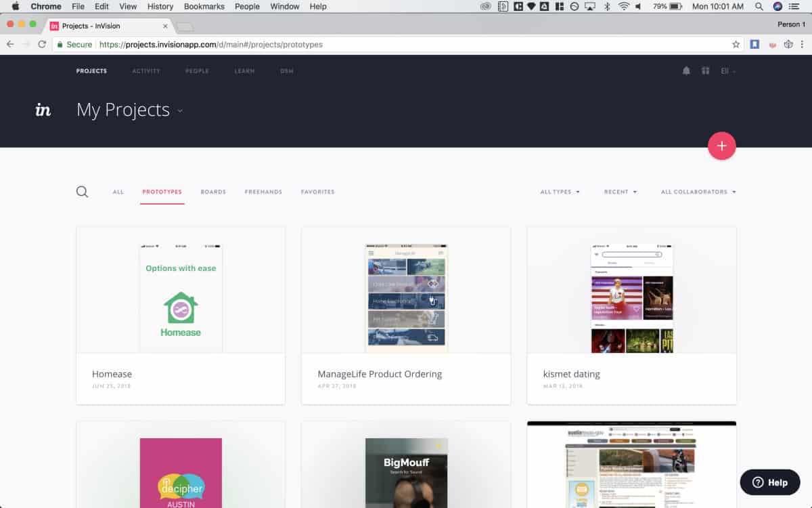Switch to the Boards filter tab
This screenshot has height=508, width=812.
click(x=213, y=192)
